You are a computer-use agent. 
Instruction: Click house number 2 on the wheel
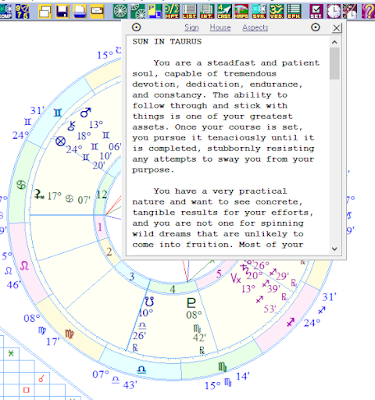coord(109,252)
